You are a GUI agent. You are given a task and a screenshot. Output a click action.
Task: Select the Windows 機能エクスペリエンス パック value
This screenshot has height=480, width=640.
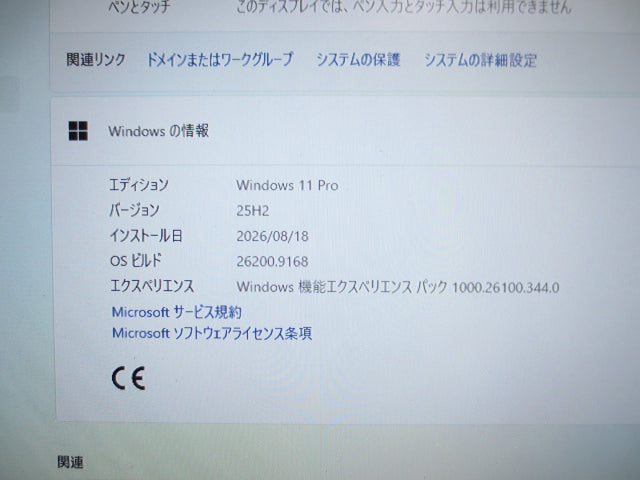click(x=398, y=287)
